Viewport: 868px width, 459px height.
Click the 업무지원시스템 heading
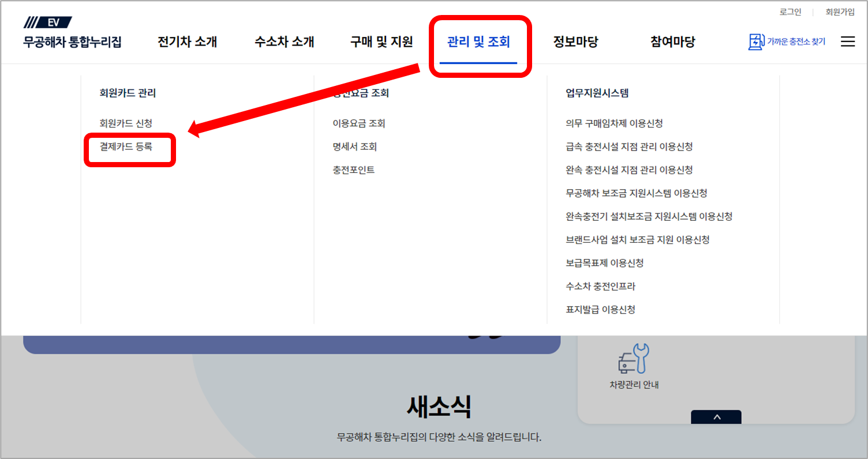597,93
